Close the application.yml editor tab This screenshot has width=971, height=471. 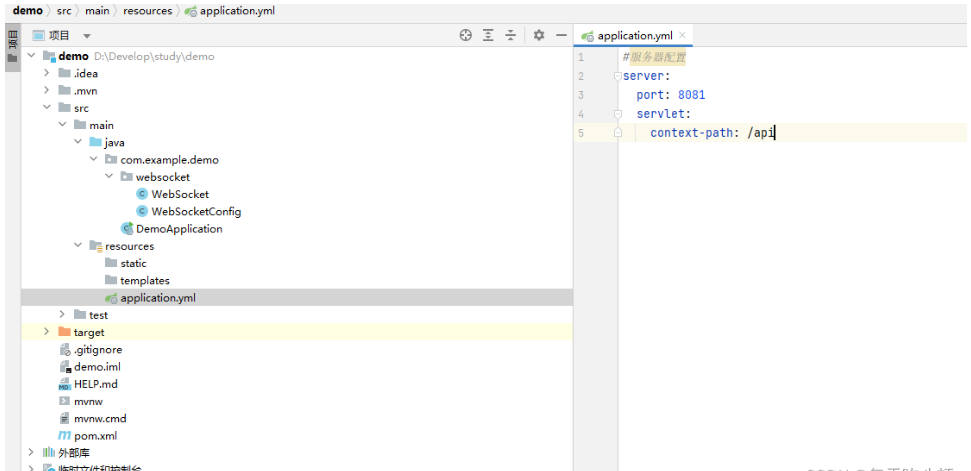[x=682, y=35]
